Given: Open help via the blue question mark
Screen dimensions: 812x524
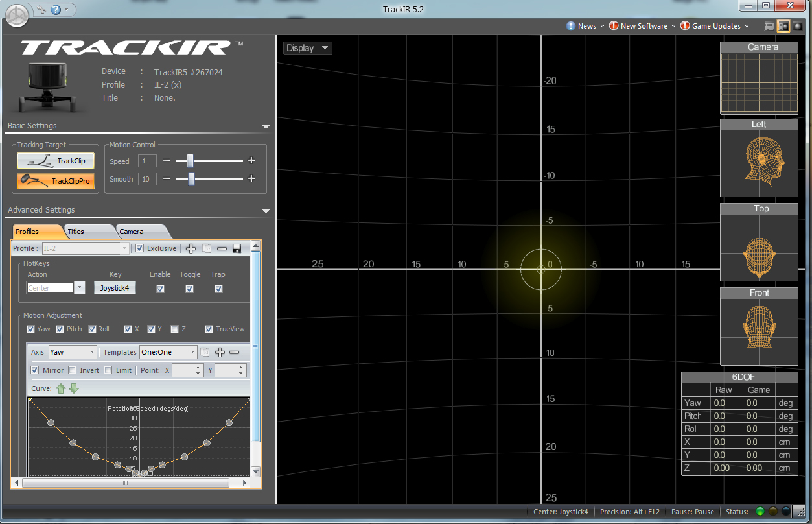Looking at the screenshot, I should coord(56,9).
